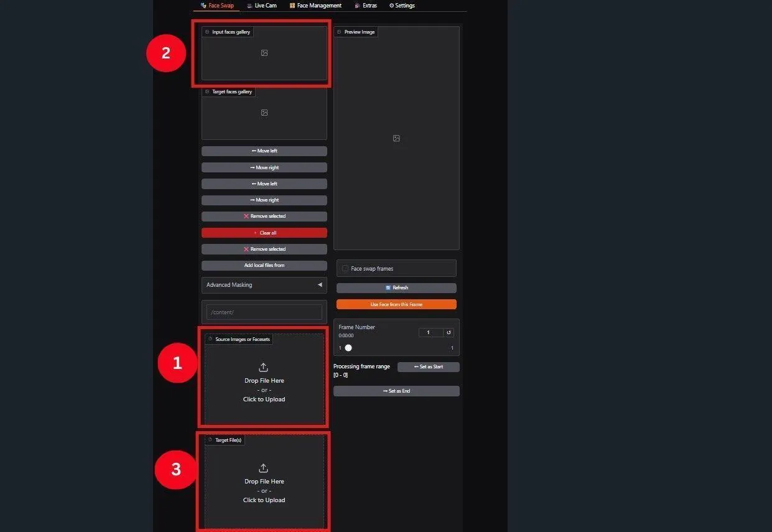This screenshot has width=772, height=532.
Task: Click the Refresh button
Action: 396,288
